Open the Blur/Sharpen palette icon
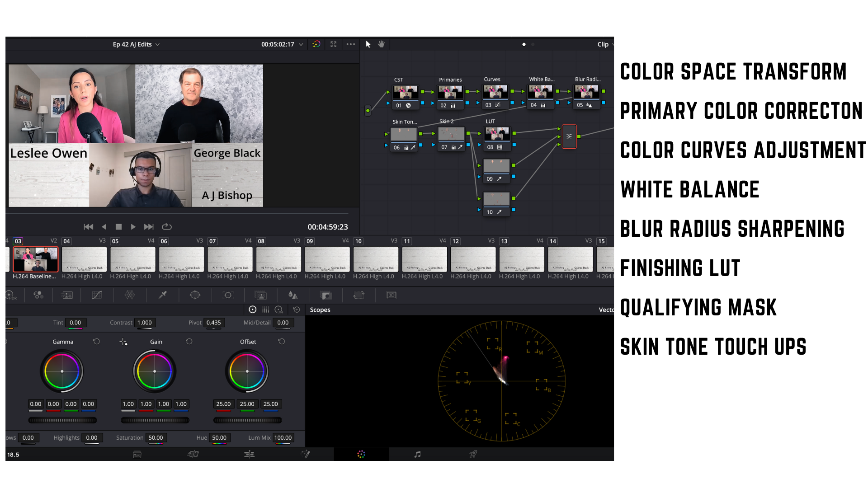Viewport: 868px width, 488px height. 293,295
